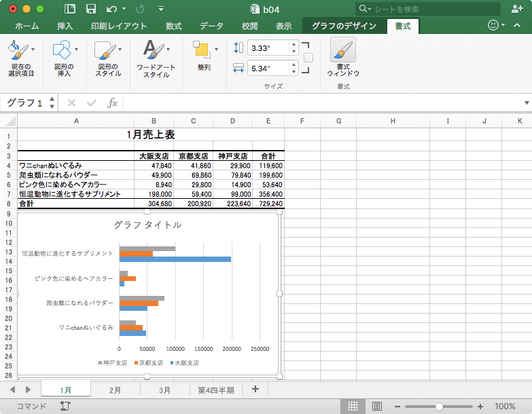532x414 pixels.
Task: Open the 書式ウィンドウ format pane
Action: pos(343,57)
